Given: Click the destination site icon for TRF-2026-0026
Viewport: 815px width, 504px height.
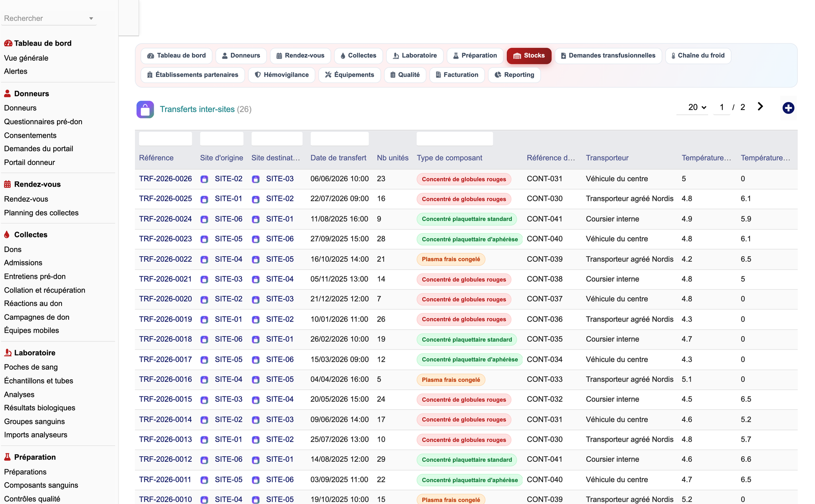Looking at the screenshot, I should 255,179.
